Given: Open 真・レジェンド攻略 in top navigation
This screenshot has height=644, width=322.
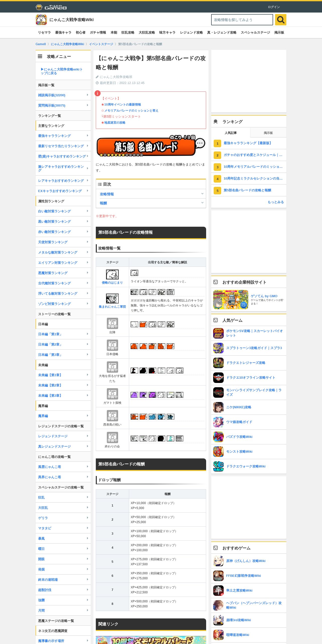Looking at the screenshot, I should 222,33.
